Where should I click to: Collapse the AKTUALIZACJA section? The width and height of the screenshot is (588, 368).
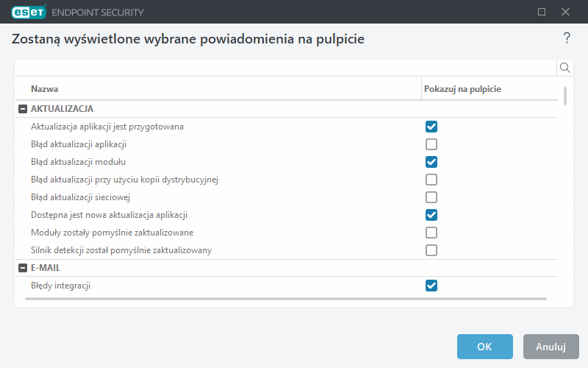pyautogui.click(x=22, y=109)
